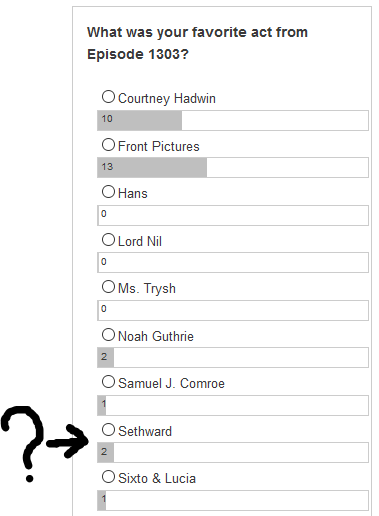
Task: Click Sethward's result bar showing 2
Action: [233, 452]
